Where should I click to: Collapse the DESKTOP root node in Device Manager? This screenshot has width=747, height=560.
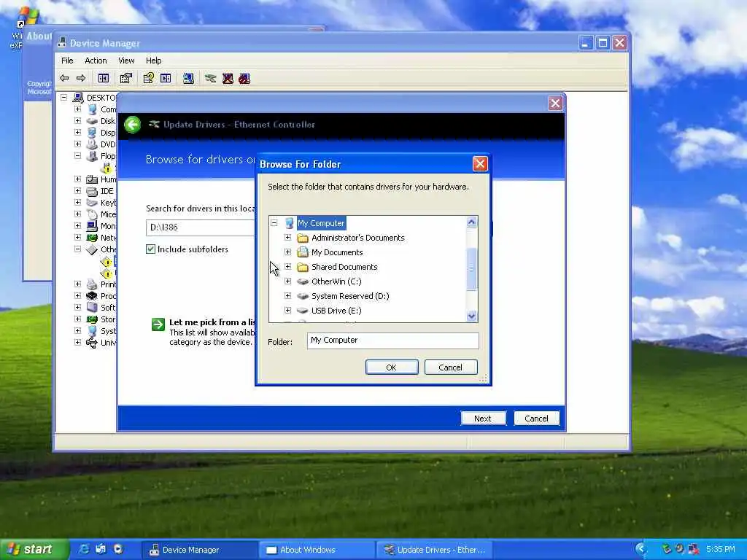point(64,97)
